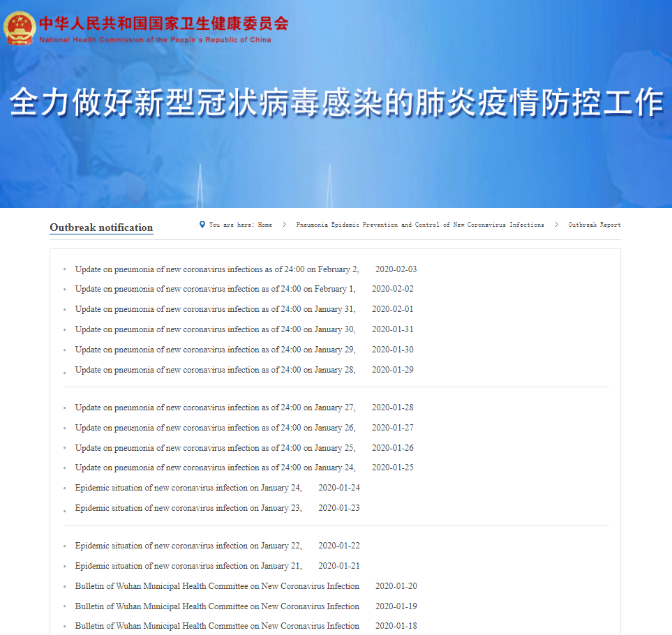Open update as of 24:00 on January 29

215,350
